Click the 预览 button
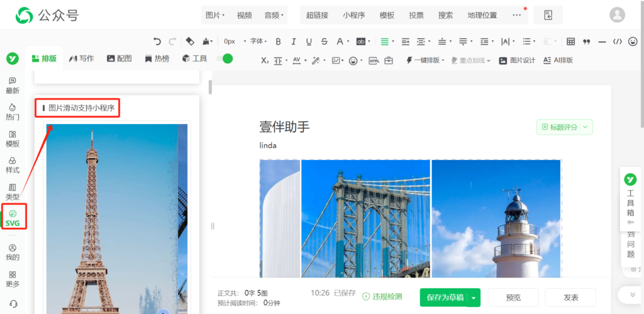The image size is (644, 314). pos(513,298)
